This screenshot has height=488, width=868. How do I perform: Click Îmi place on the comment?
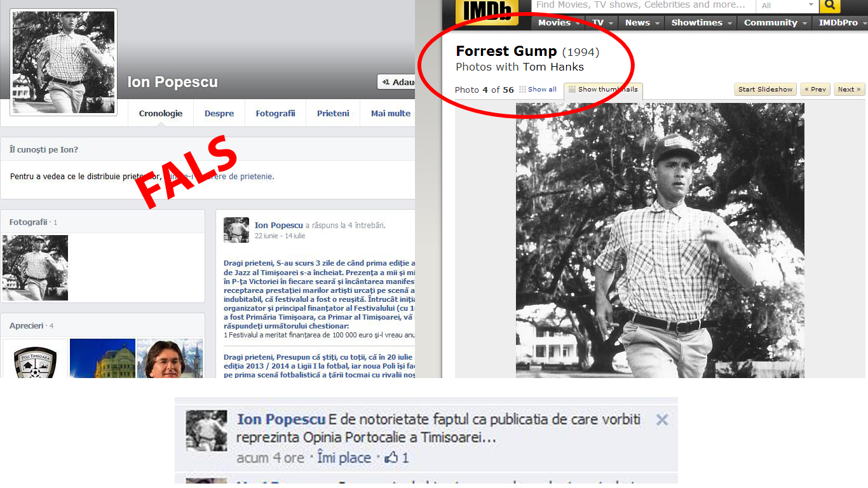(344, 457)
